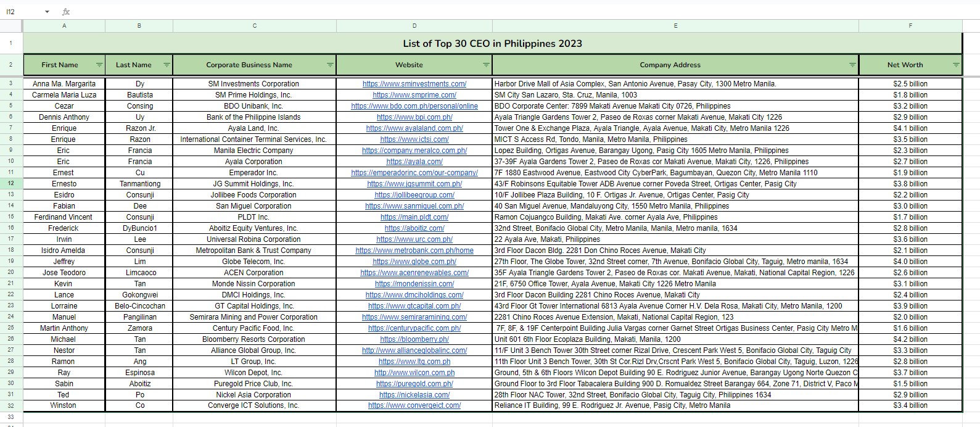Click the title 'List of Top 30 CEO in Philippines 2023'
Screen dimensions: 980x427
(492, 43)
